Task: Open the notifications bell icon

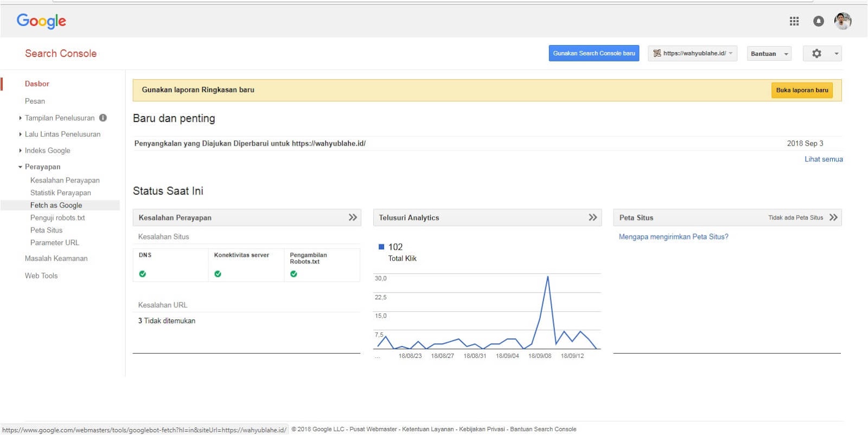Action: coord(819,21)
